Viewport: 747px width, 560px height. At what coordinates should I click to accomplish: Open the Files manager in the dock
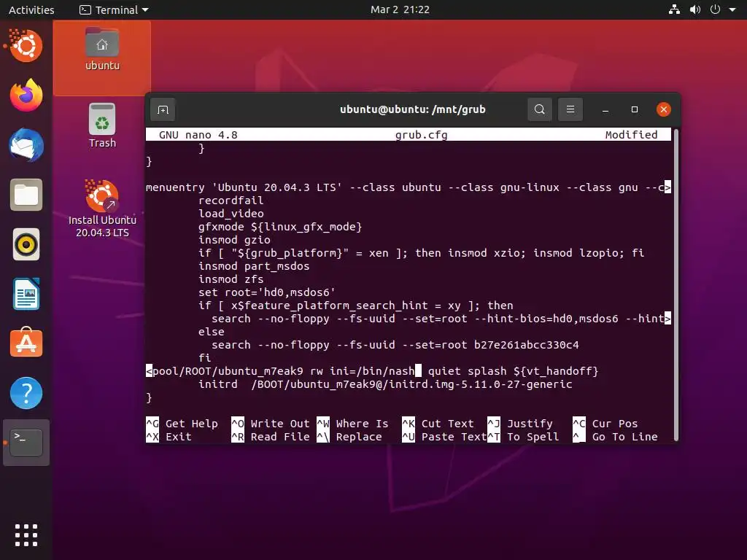coord(26,195)
